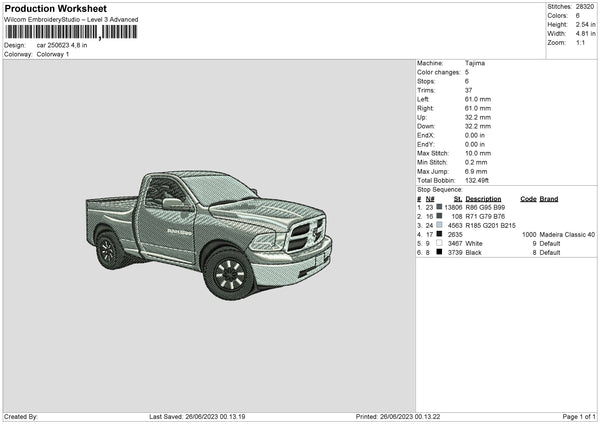Click the Stops value 6

click(467, 81)
